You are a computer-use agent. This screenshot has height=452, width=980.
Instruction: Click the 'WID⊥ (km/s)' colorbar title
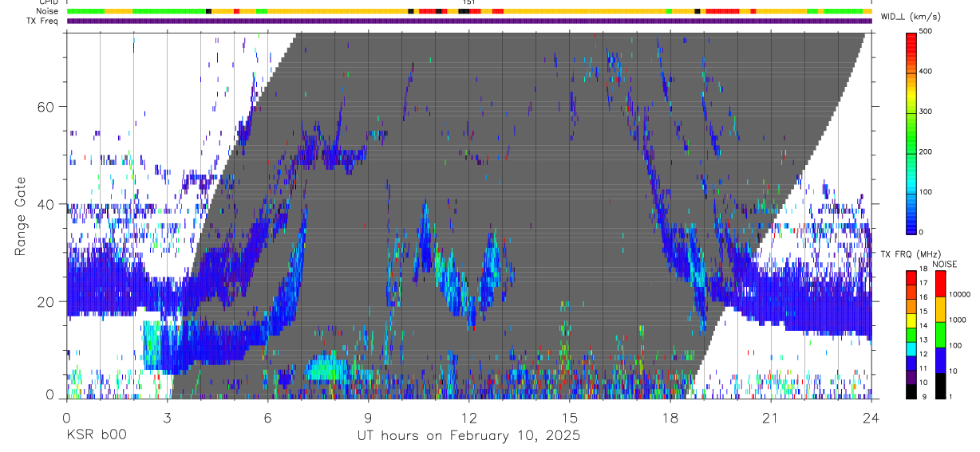click(x=911, y=16)
